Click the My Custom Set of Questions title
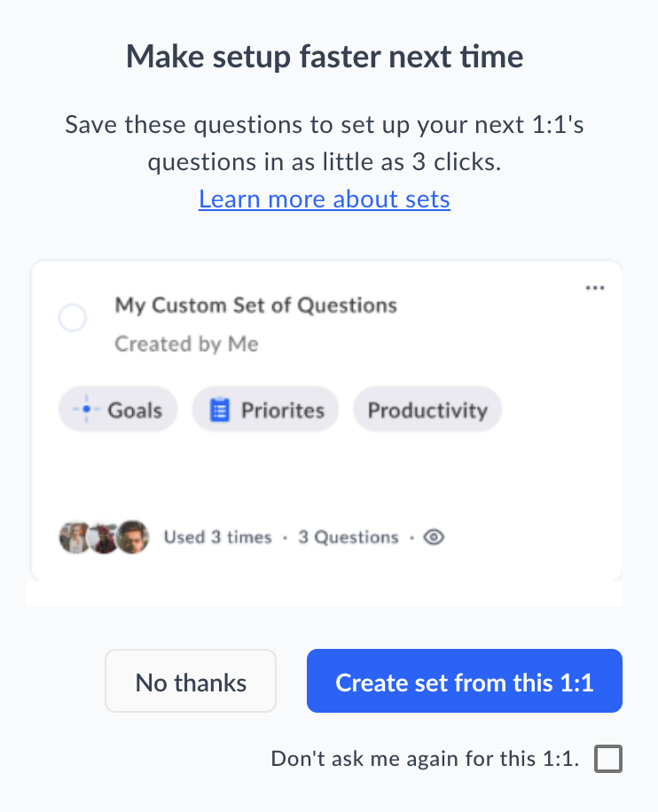Screen dimensions: 658x812 (256, 306)
